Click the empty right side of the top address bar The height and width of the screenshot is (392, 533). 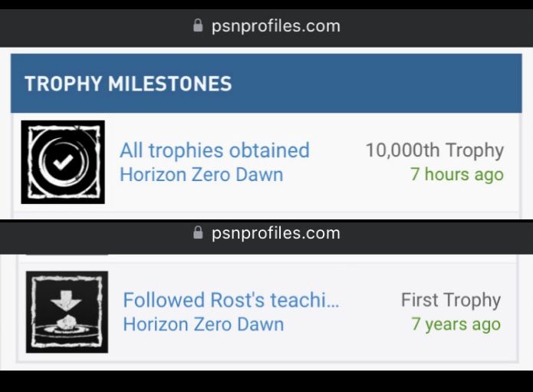[x=445, y=26]
